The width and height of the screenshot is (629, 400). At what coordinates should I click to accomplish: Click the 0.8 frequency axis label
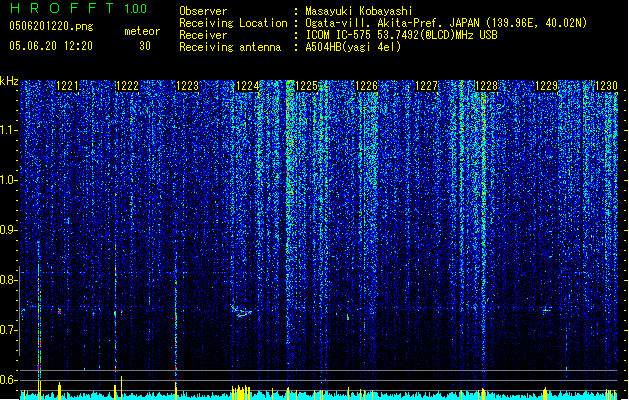pos(9,280)
